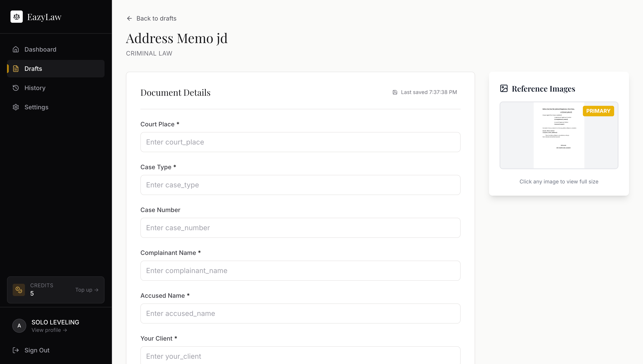The height and width of the screenshot is (364, 643).
Task: Click the Sign Out door icon
Action: 16,350
